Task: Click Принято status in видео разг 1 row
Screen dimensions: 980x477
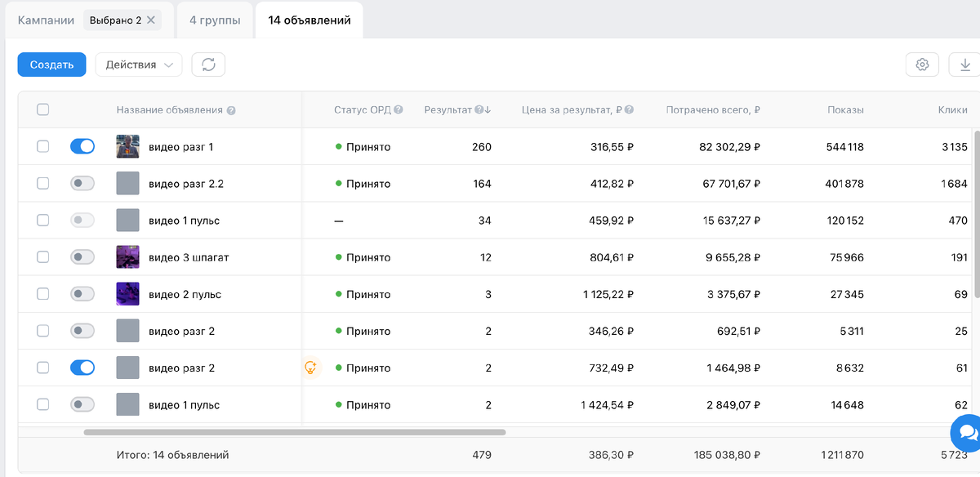Action: [367, 147]
